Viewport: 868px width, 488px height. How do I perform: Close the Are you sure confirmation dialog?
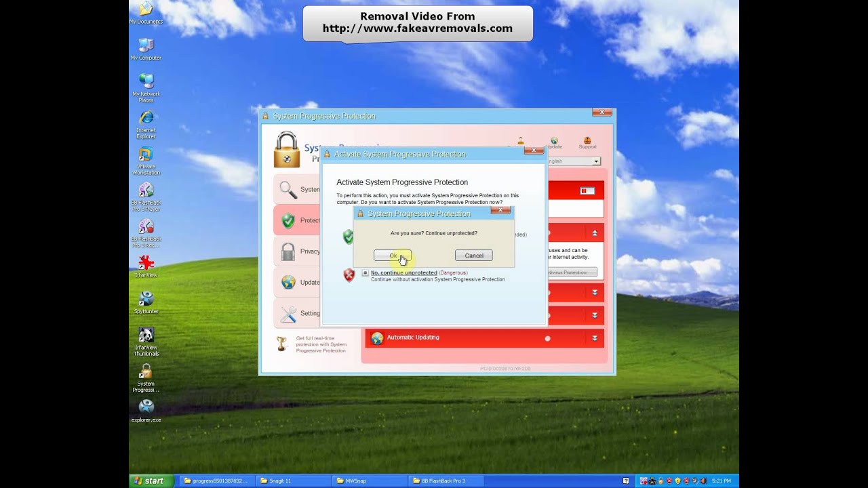500,210
